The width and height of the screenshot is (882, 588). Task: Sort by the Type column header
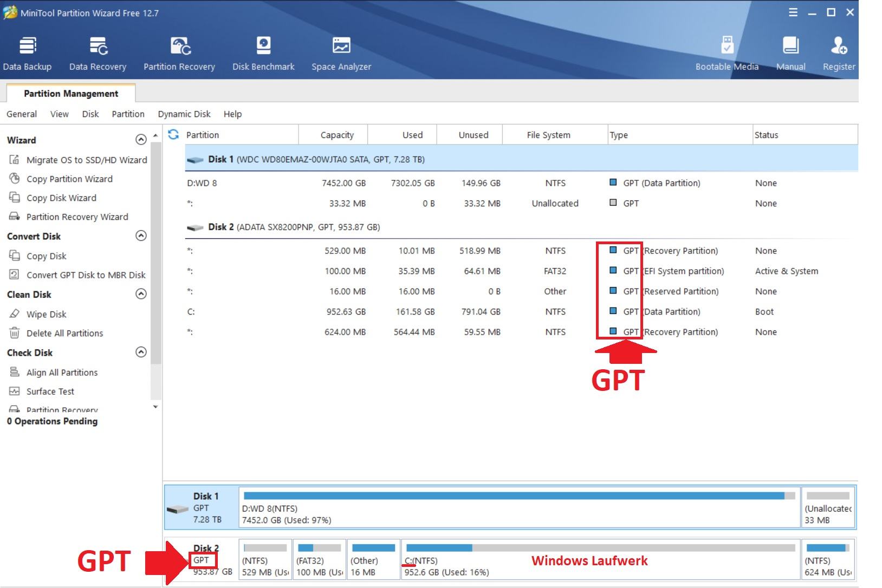pyautogui.click(x=680, y=135)
